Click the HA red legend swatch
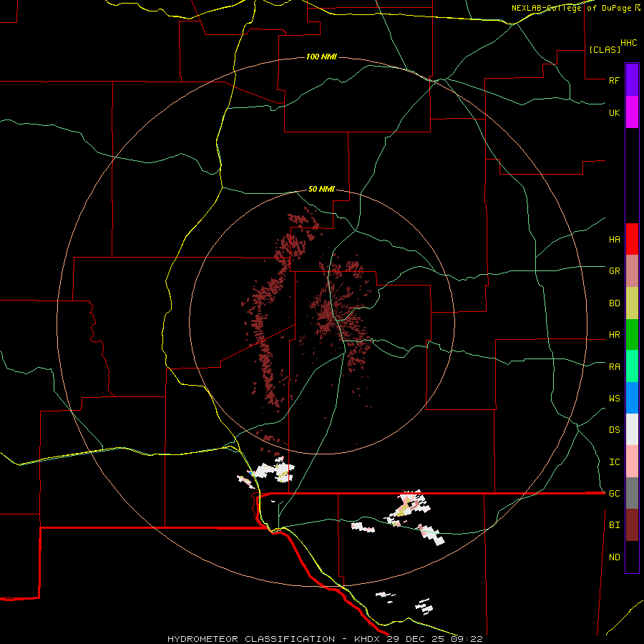Screen dimensions: 644x644 click(x=632, y=239)
